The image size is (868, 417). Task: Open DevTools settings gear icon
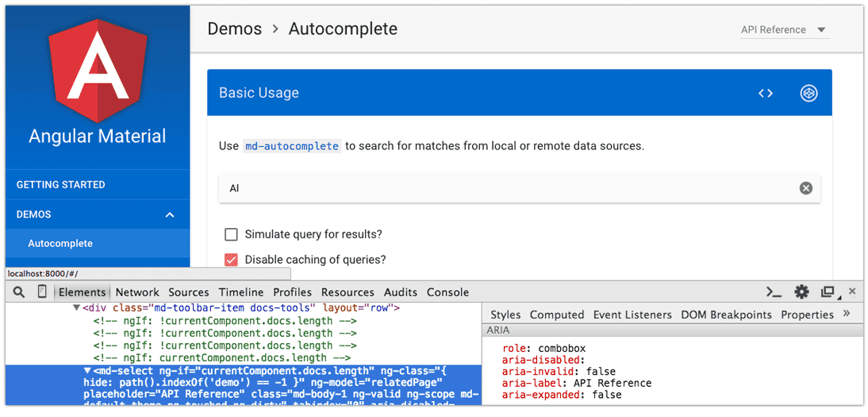(801, 292)
